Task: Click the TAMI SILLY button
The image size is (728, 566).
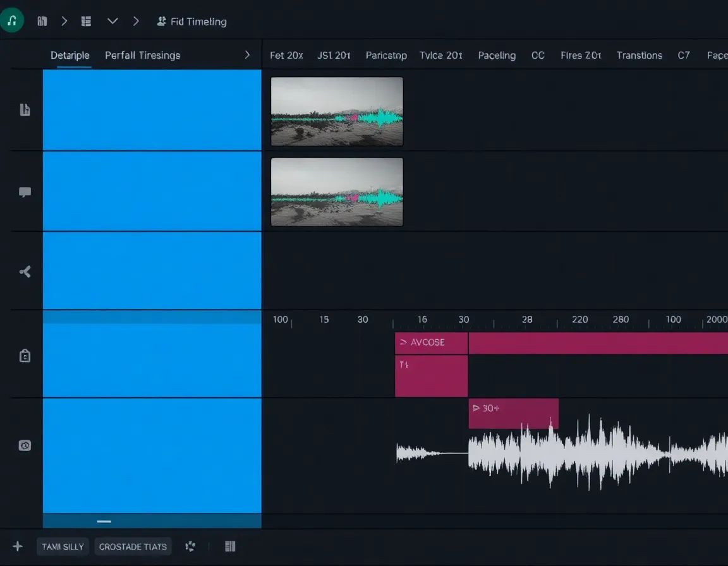Action: point(63,546)
